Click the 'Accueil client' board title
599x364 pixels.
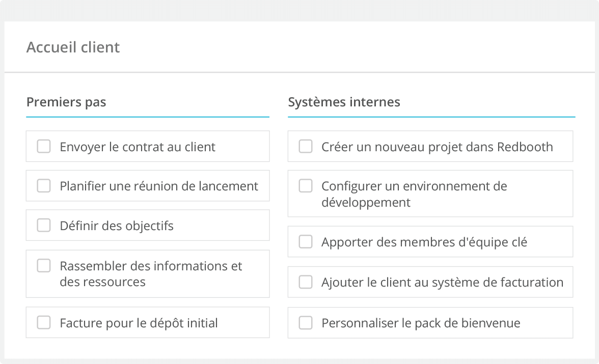coord(73,47)
